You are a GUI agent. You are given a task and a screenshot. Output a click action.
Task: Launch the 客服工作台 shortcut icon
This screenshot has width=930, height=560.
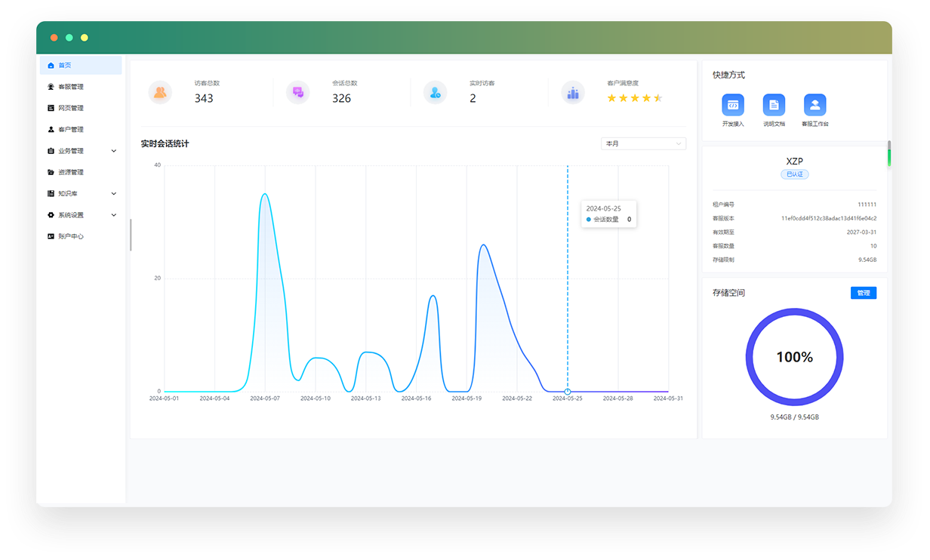click(x=815, y=105)
